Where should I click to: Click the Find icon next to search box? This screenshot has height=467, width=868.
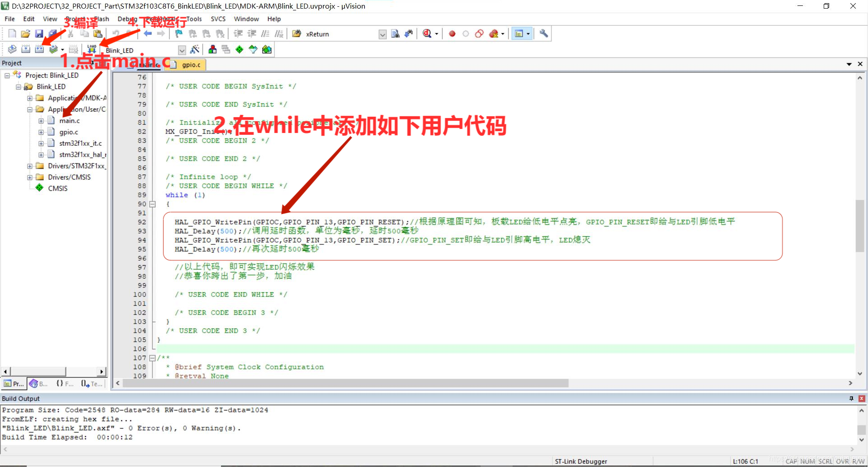click(395, 34)
